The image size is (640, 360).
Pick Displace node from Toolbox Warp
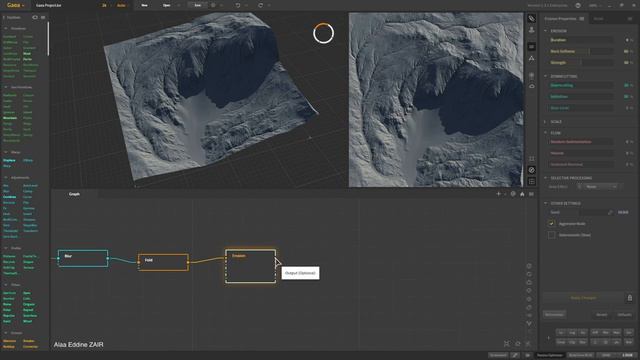pos(9,160)
